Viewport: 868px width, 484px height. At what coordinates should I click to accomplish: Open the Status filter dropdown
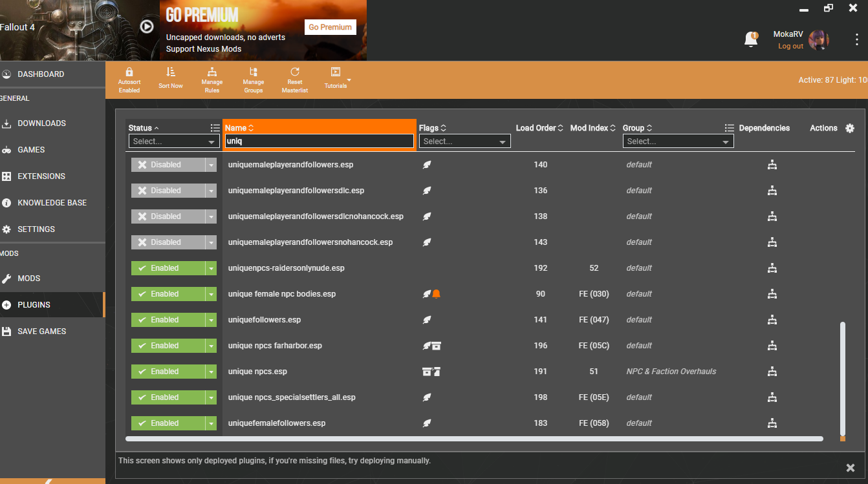(x=175, y=142)
